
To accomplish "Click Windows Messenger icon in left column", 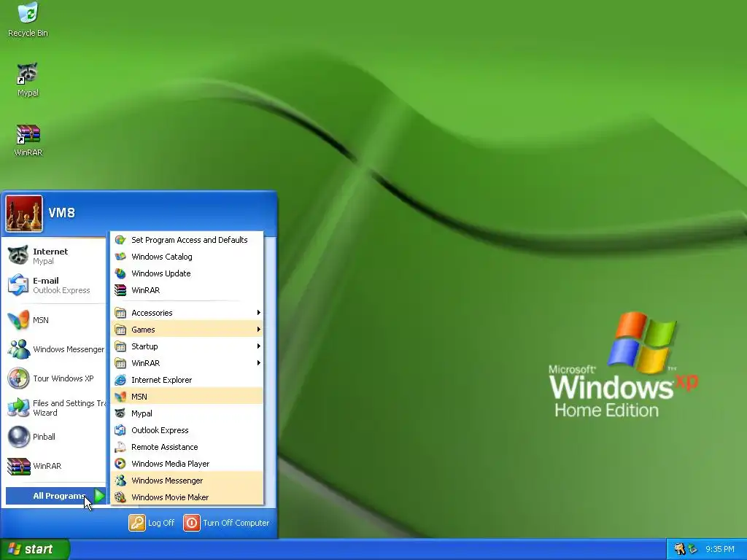I will click(18, 349).
